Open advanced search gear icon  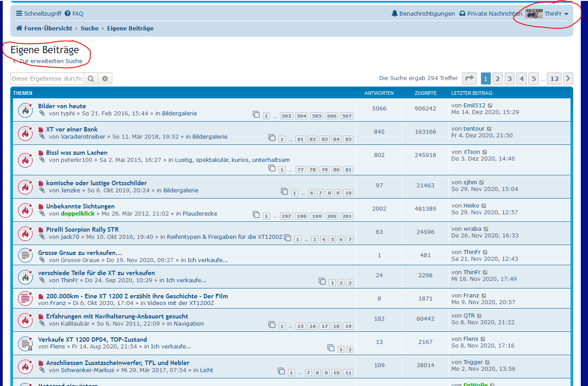point(105,79)
